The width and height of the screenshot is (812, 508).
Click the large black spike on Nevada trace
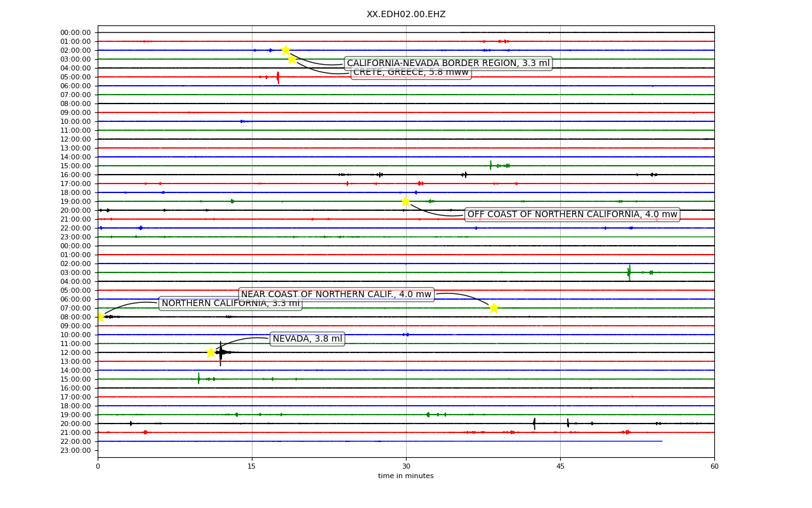[221, 353]
